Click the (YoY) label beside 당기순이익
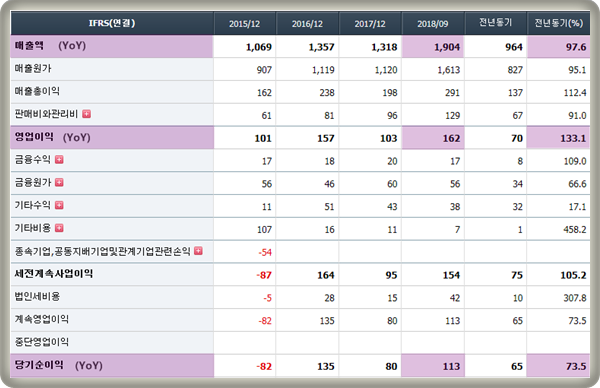Viewport: 600px width, 388px height. 89,365
